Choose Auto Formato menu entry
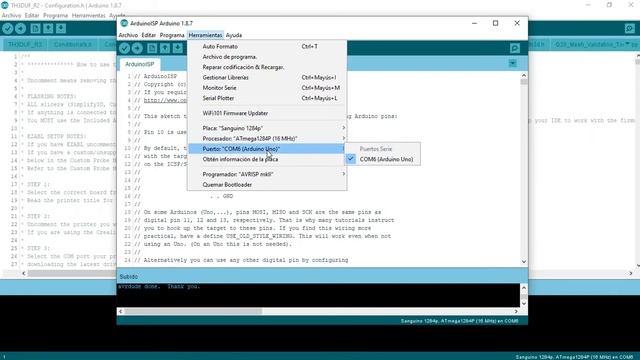Image resolution: width=640 pixels, height=360 pixels. point(267,47)
